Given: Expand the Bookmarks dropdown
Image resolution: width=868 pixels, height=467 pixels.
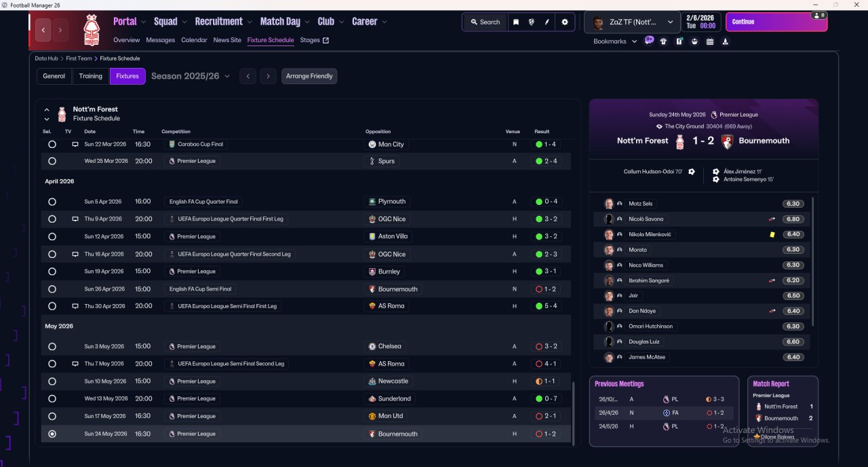Looking at the screenshot, I should (x=615, y=41).
